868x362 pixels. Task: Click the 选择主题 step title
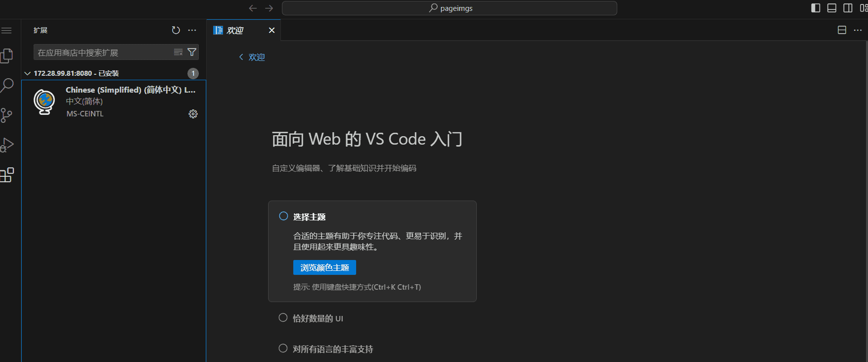pyautogui.click(x=309, y=217)
